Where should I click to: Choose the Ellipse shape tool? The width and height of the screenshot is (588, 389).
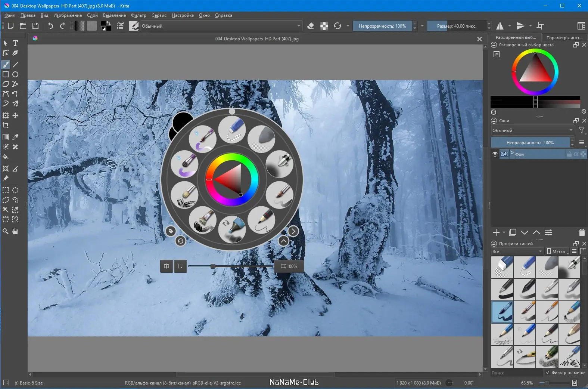tap(15, 74)
